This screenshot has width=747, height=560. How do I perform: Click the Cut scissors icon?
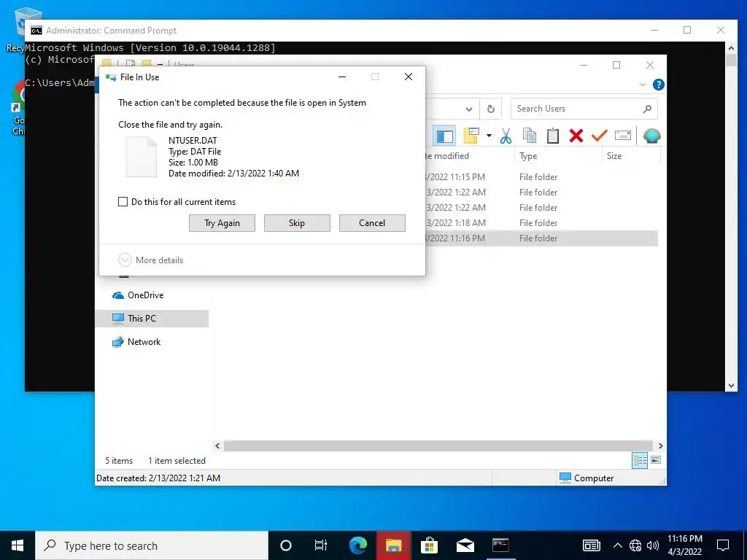(x=506, y=136)
